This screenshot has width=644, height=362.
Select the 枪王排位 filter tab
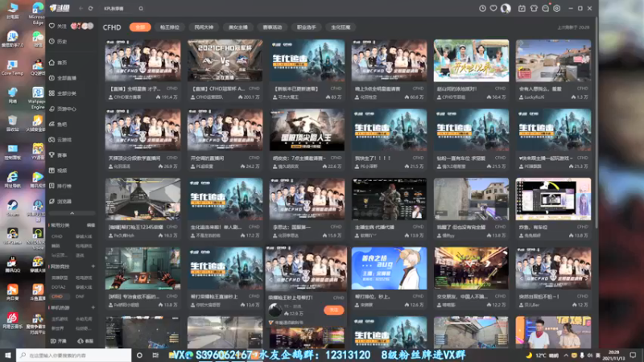coord(170,27)
